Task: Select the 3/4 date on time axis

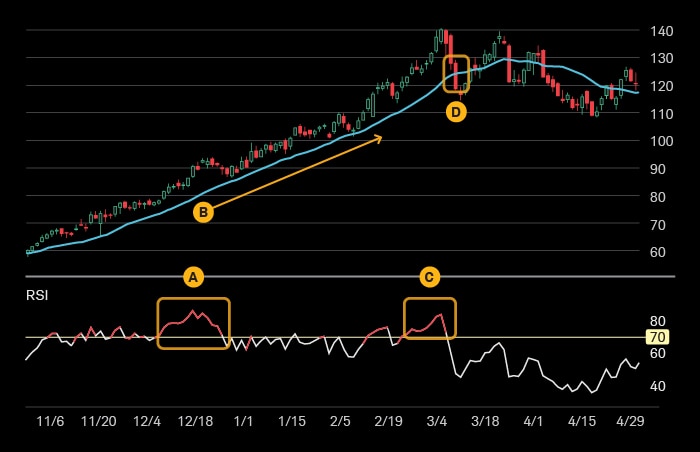Action: pos(437,422)
